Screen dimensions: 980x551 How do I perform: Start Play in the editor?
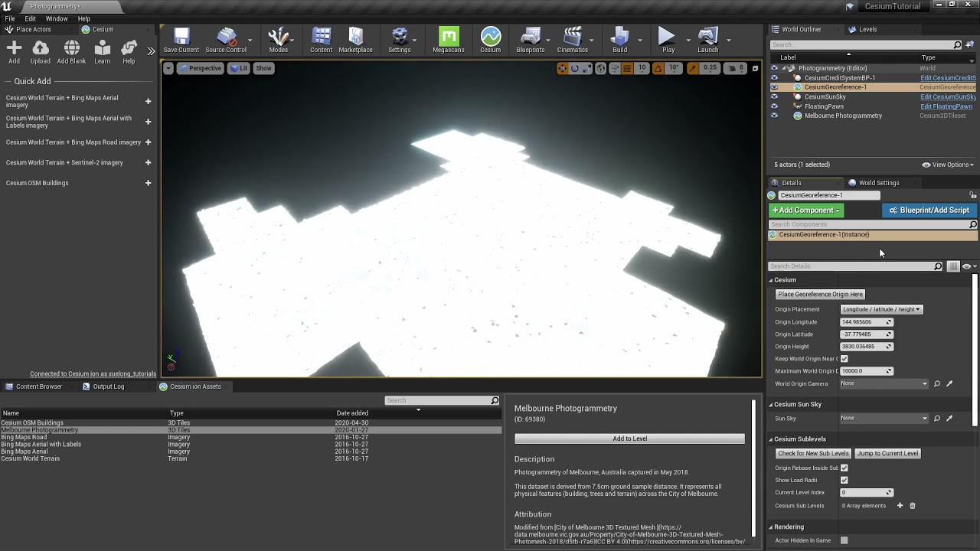[668, 40]
